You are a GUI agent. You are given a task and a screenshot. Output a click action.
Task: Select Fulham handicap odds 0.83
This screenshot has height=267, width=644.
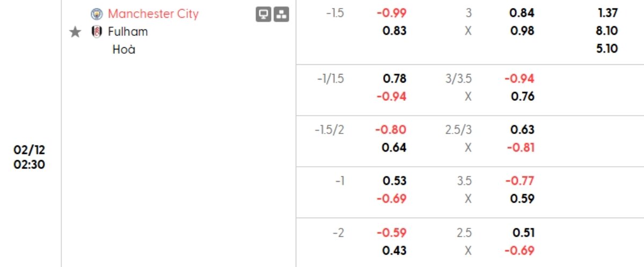click(394, 31)
